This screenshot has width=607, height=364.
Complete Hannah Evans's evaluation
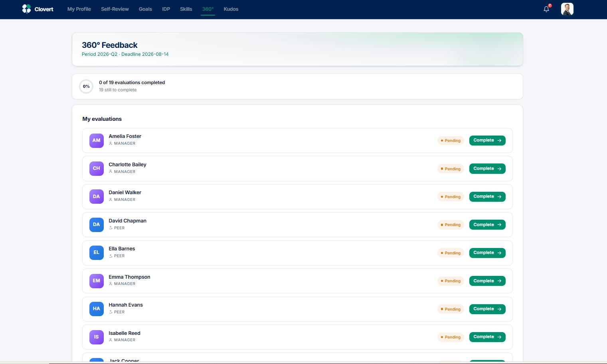coord(487,309)
